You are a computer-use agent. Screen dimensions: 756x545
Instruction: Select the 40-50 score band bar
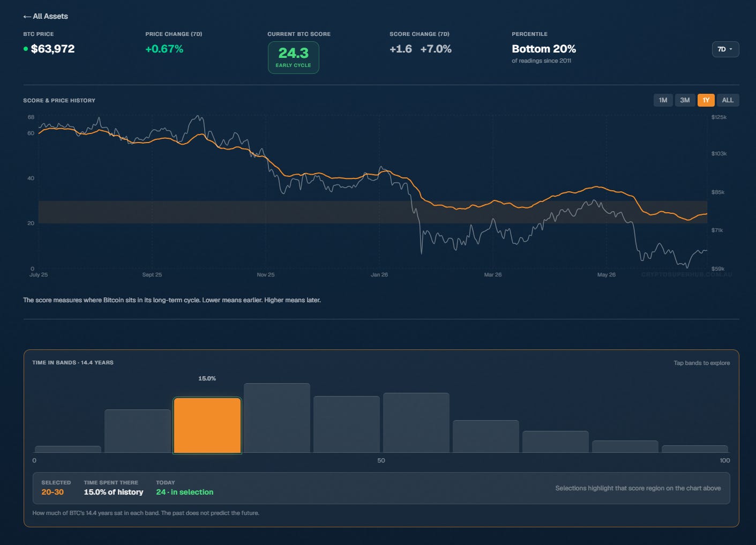(347, 424)
